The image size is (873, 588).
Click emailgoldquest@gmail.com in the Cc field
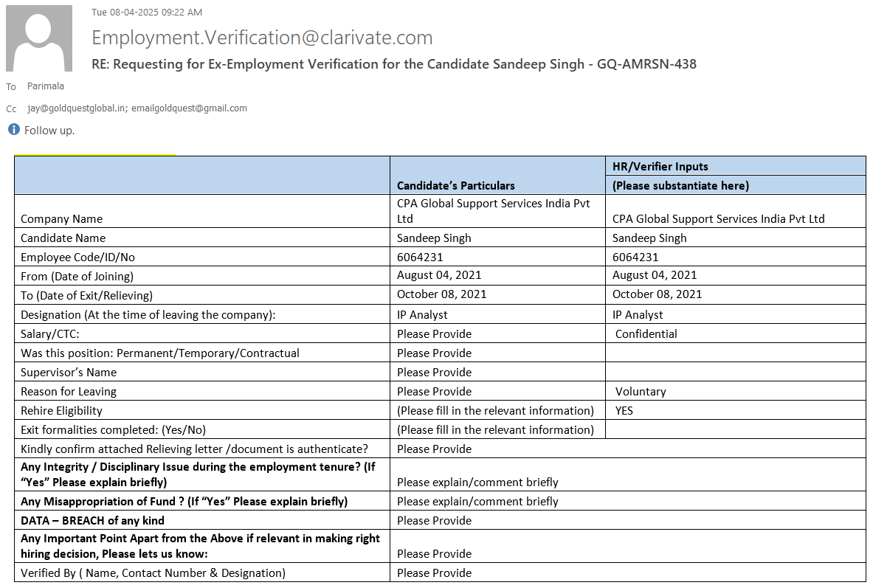coord(190,108)
